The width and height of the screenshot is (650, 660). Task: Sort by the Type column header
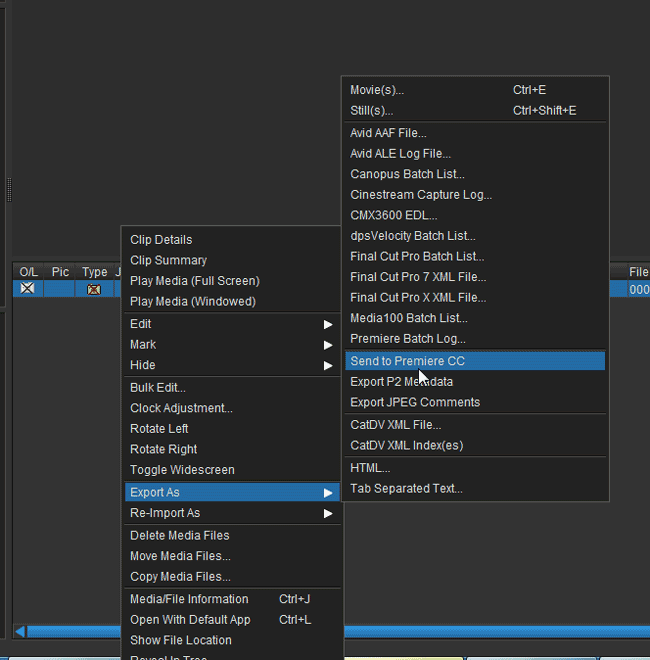94,272
